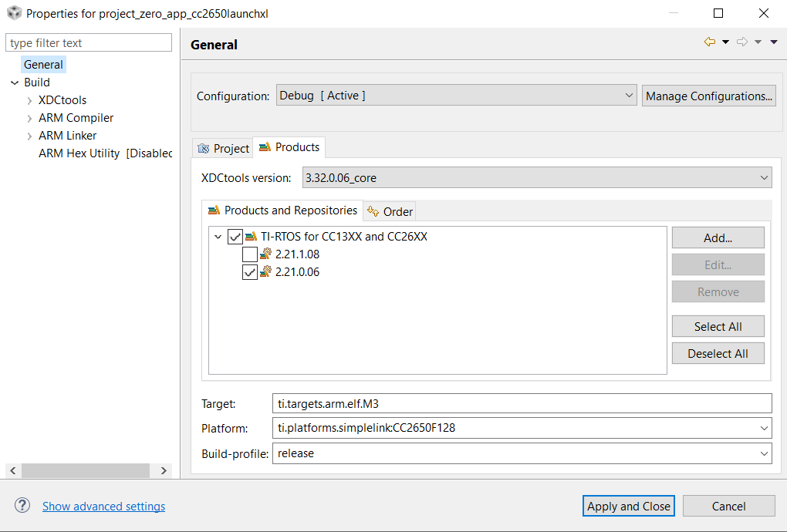Screen dimensions: 787x532
Task: Switch to the Order tab
Action: coord(390,211)
